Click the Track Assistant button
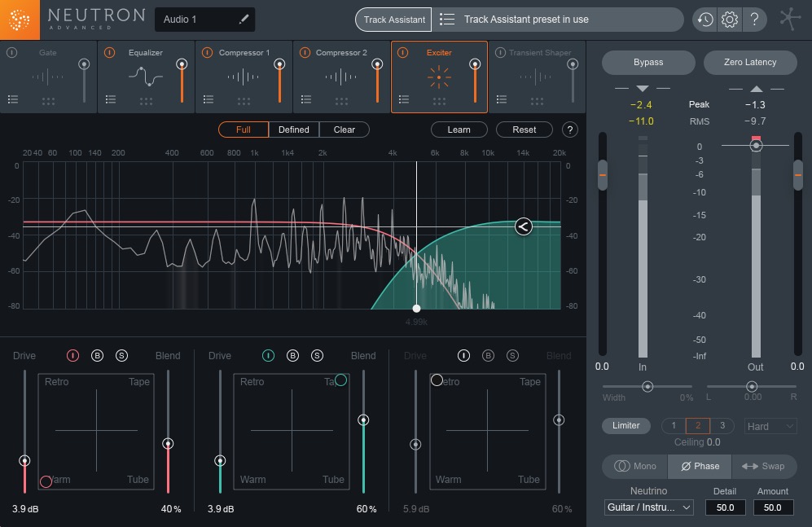Screen dimensions: 812x527 [x=393, y=20]
